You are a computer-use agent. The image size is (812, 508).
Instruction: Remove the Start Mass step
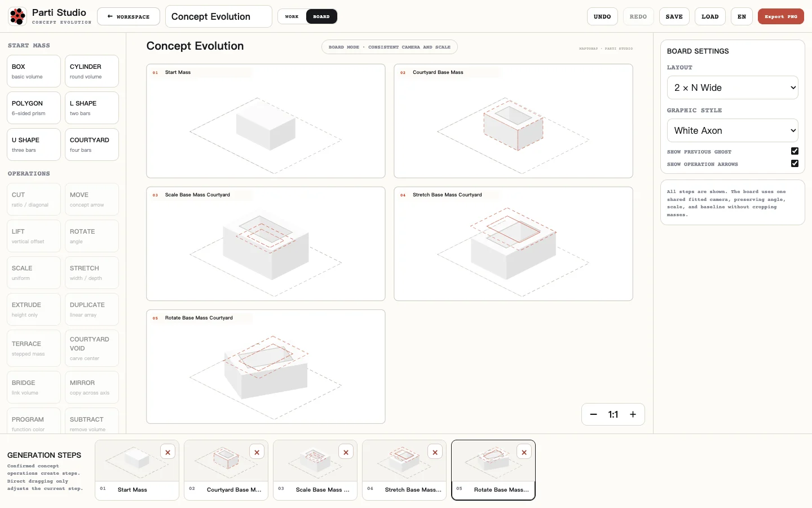[x=167, y=452]
